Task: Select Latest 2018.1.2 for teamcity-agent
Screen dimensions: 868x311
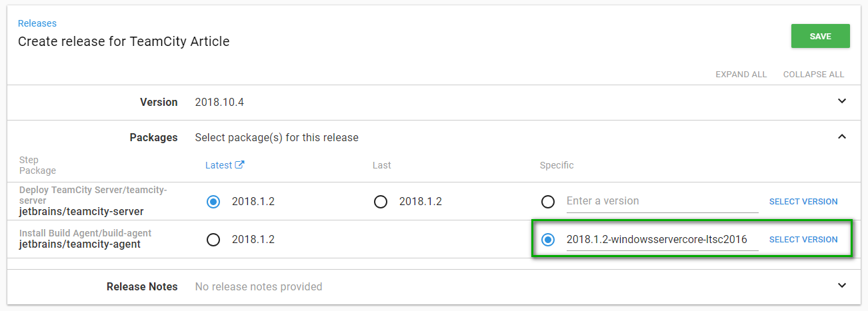Action: tap(213, 240)
